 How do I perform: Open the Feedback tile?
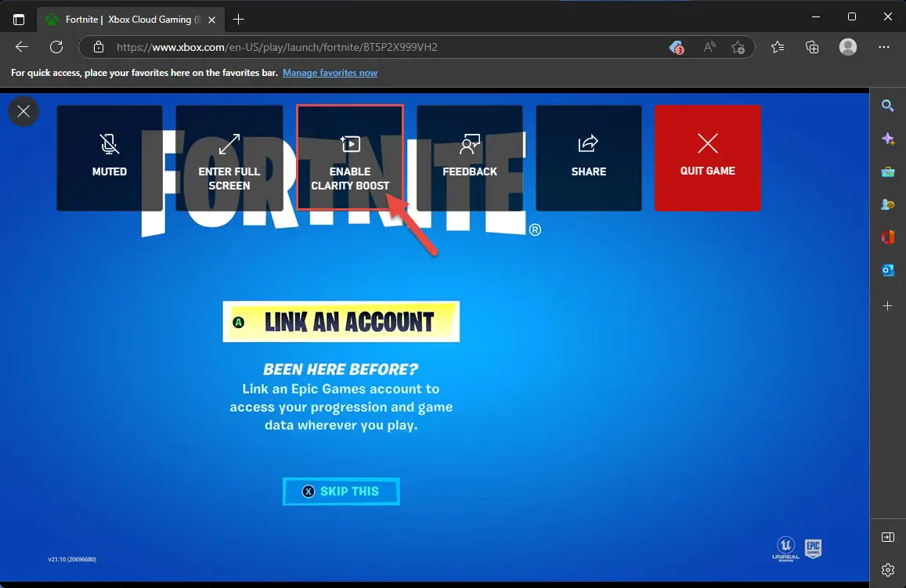coord(470,157)
